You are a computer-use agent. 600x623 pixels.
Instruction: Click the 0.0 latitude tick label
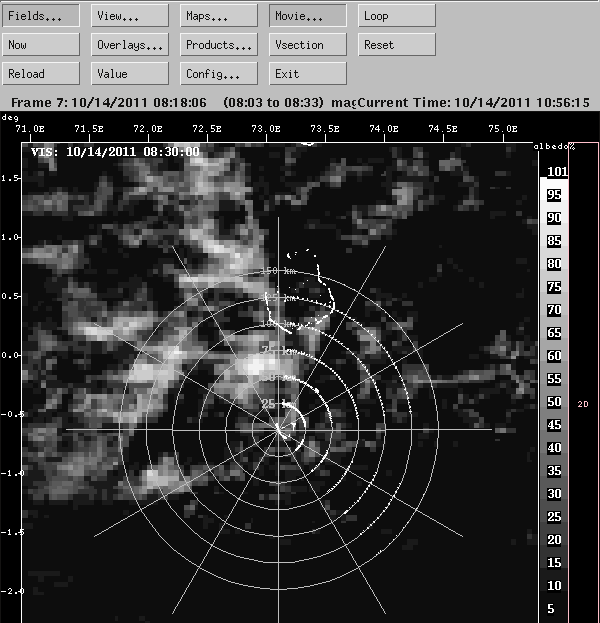[10, 355]
